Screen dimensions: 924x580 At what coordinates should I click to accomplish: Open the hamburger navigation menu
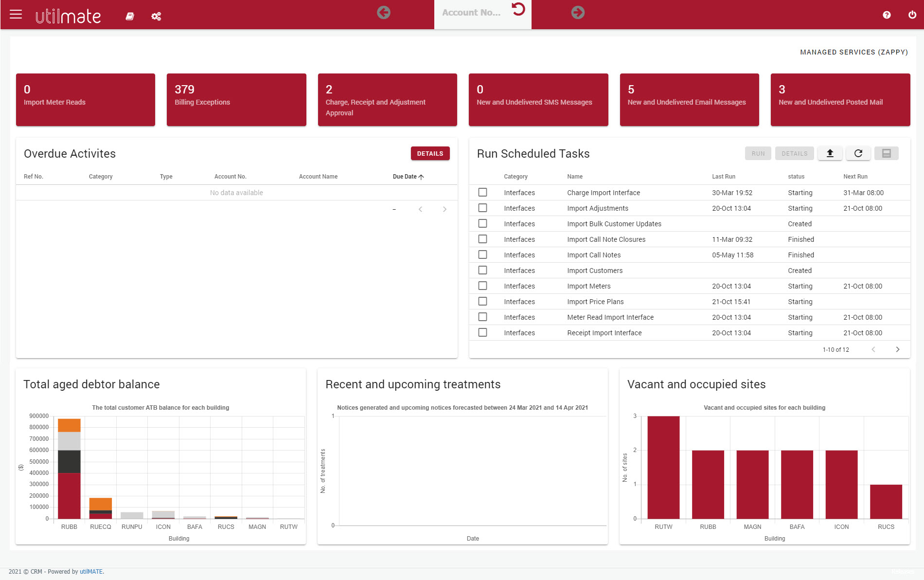[16, 15]
